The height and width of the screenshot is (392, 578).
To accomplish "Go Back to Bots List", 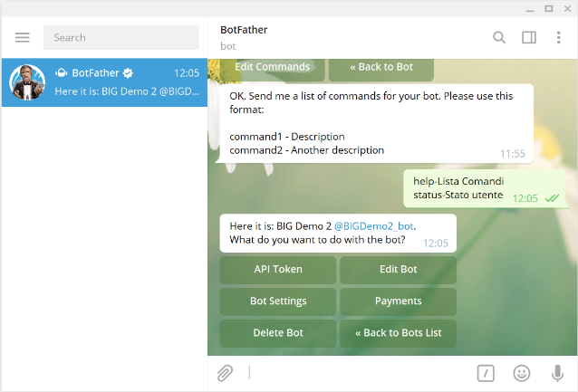I will coord(398,333).
